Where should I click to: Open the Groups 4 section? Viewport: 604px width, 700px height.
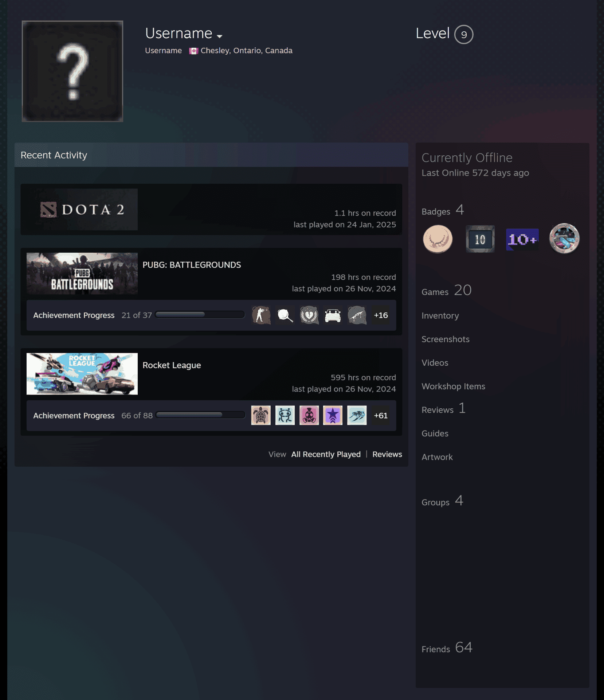pos(442,501)
